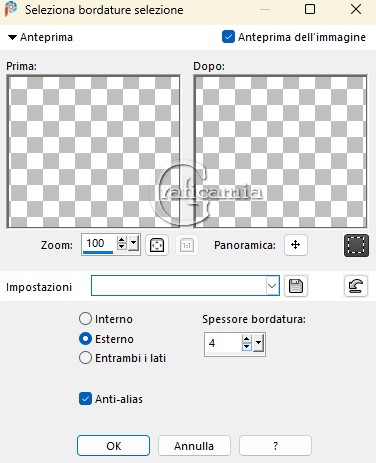Viewport: 376px width, 463px height.
Task: Click the Spessore bordatura value field
Action: tap(223, 343)
